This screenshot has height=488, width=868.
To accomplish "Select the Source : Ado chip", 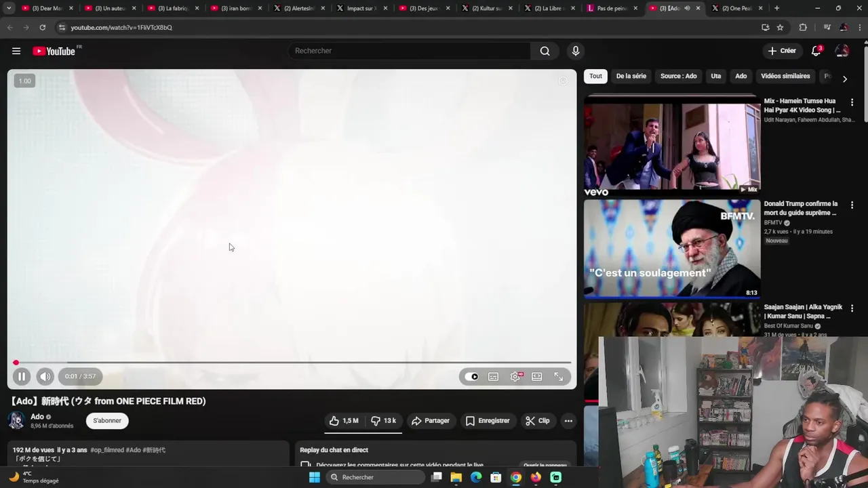I will [x=679, y=77].
